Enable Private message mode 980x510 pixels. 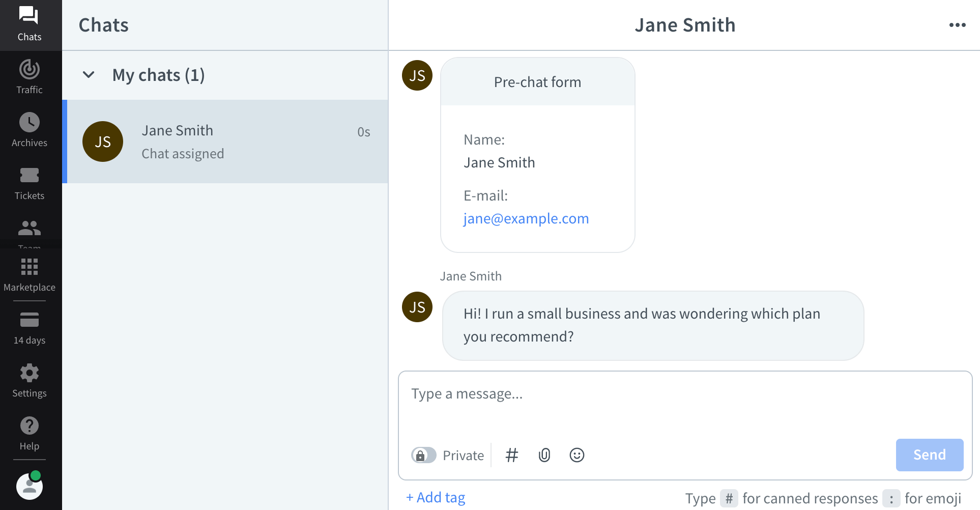(x=424, y=455)
